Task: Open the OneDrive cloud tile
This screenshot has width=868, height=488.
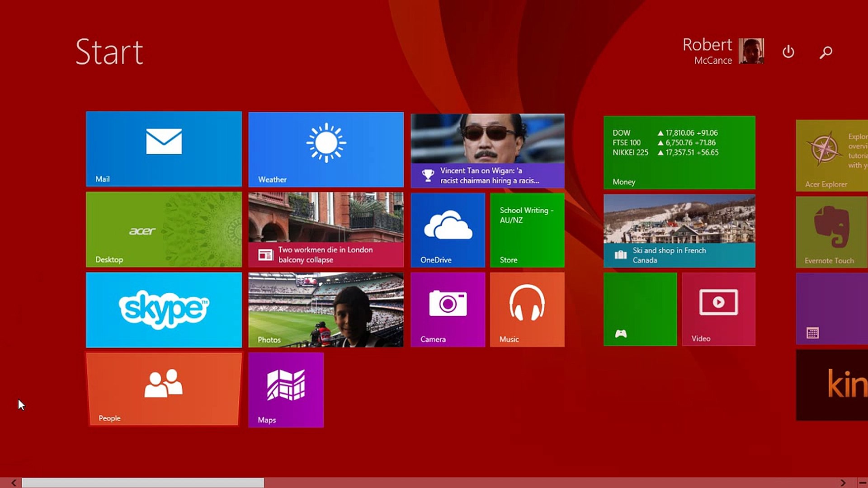Action: (x=448, y=230)
